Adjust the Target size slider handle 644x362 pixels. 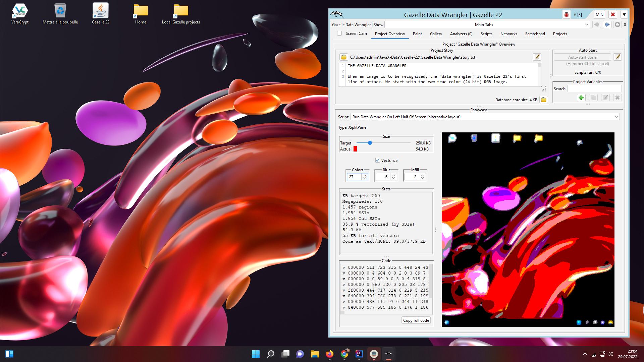370,143
